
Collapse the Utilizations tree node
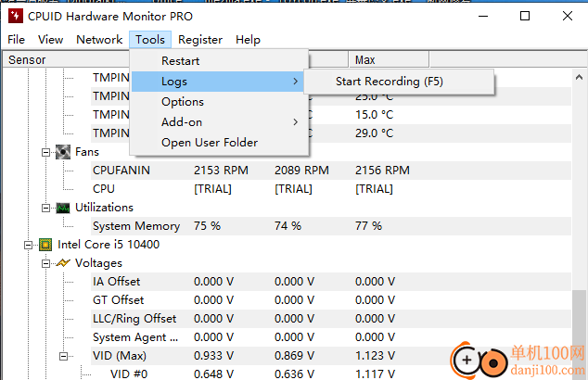(45, 208)
